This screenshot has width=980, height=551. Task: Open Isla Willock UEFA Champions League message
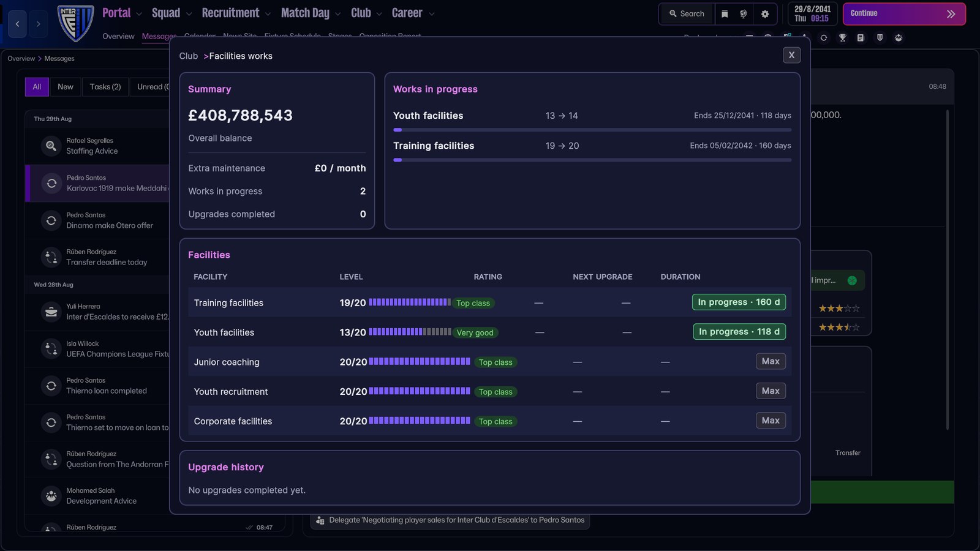tap(98, 349)
